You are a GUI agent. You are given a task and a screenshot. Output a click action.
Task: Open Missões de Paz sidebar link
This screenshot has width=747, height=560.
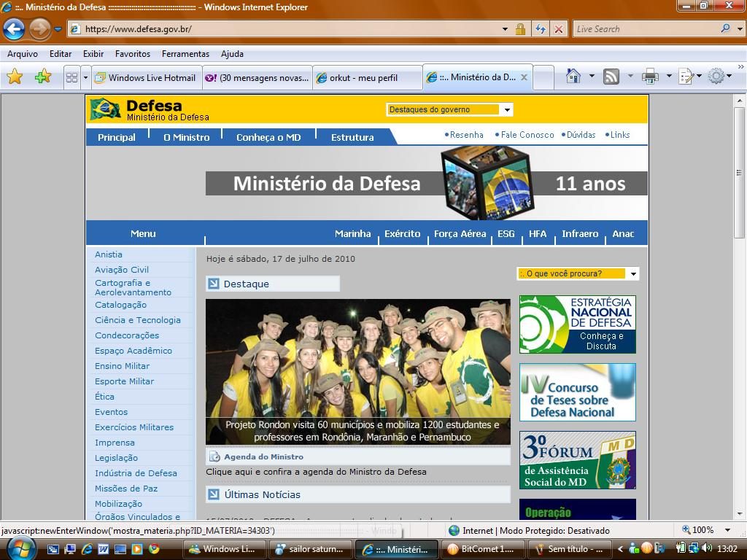[x=126, y=489]
